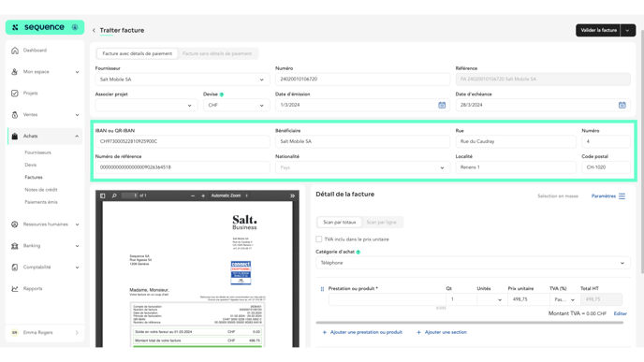The image size is (644, 362).
Task: Expand the Mon espace menu chevron
Action: pos(77,72)
